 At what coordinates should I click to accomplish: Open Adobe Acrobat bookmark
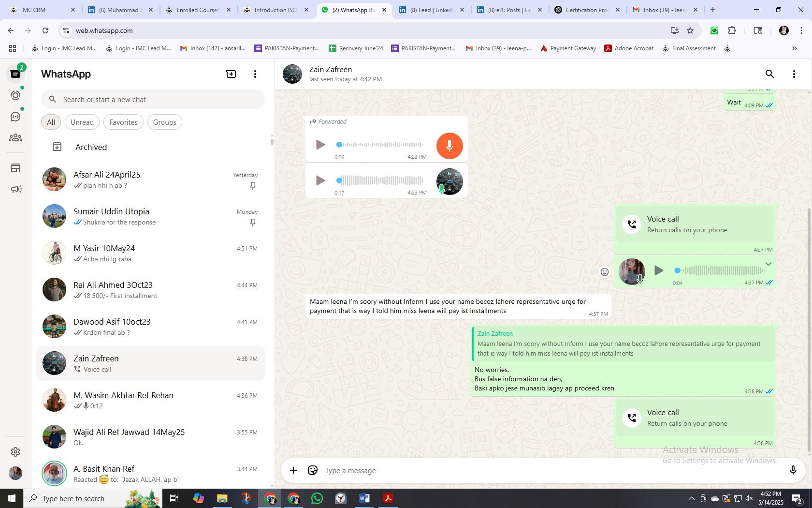tap(629, 48)
